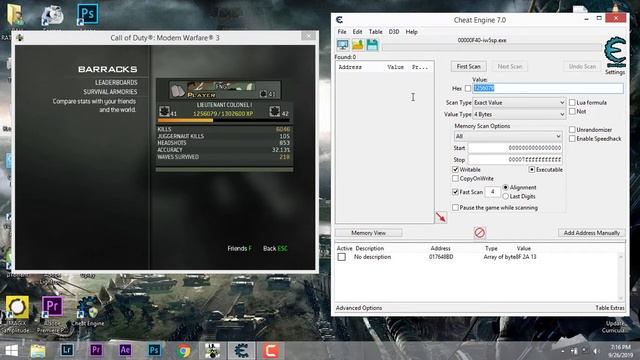The image size is (640, 360).
Task: Enable Pause the game while scanning
Action: (456, 208)
